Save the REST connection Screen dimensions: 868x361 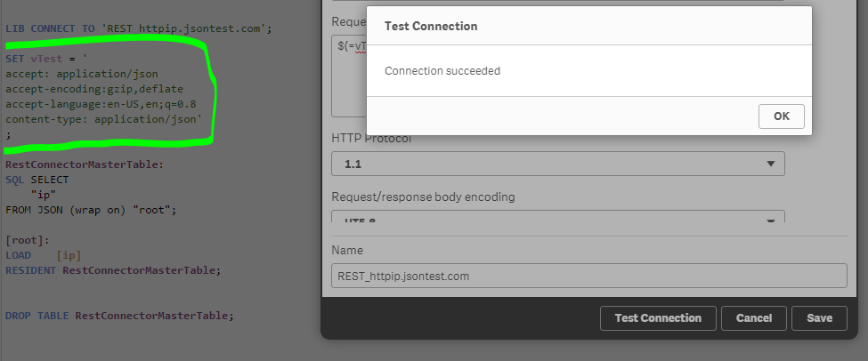point(819,318)
